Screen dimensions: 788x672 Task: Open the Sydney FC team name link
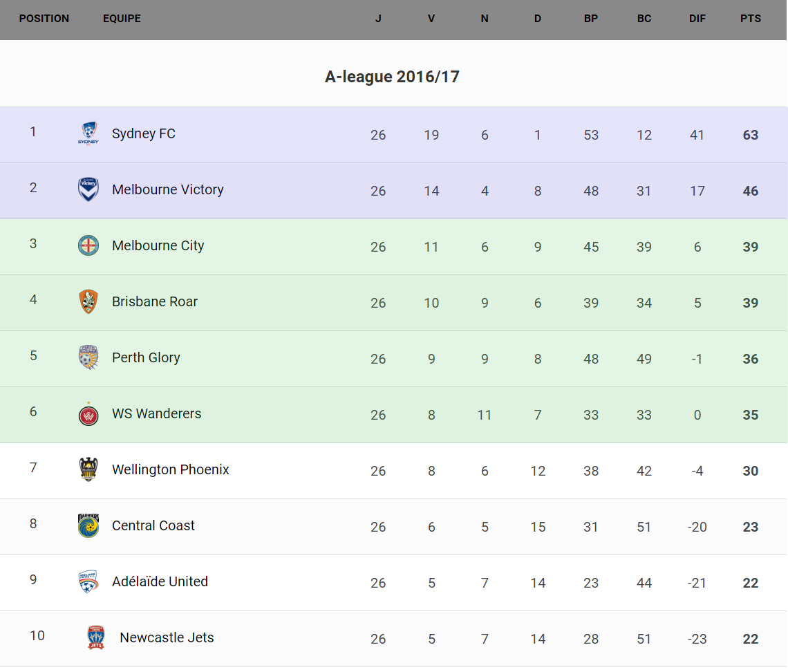point(144,133)
